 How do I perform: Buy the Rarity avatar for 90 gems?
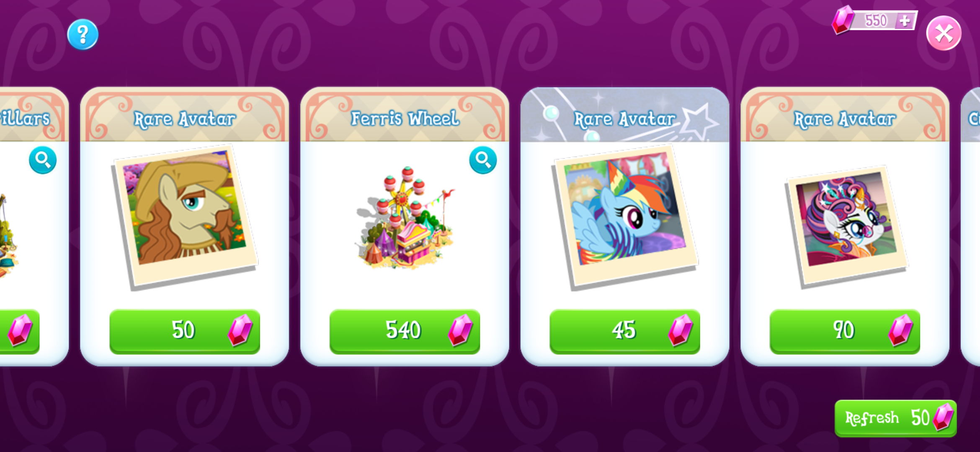[x=845, y=331]
